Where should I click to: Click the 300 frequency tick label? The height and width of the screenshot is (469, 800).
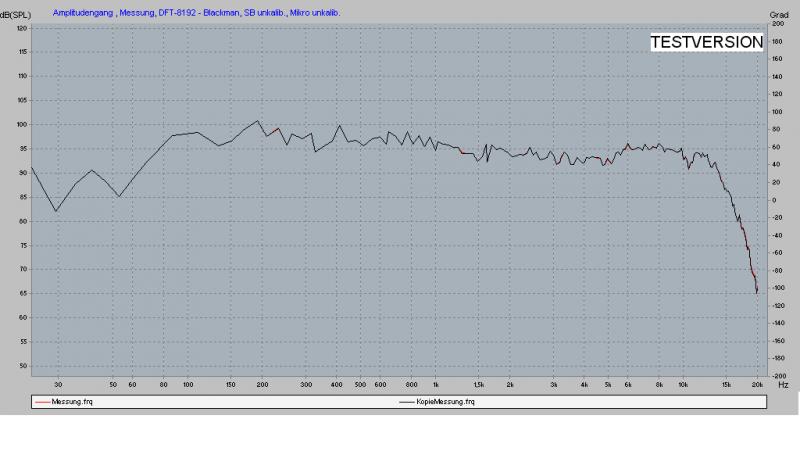click(306, 385)
